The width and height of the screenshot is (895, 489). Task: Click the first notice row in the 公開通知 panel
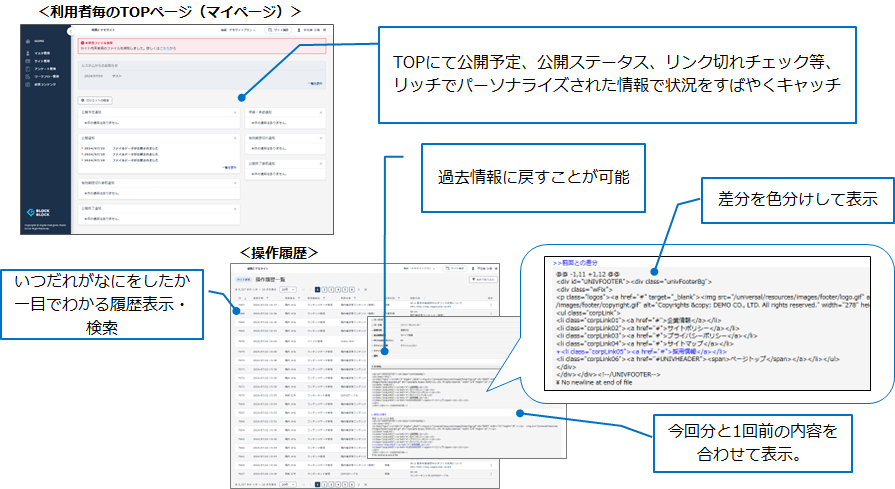pos(120,146)
